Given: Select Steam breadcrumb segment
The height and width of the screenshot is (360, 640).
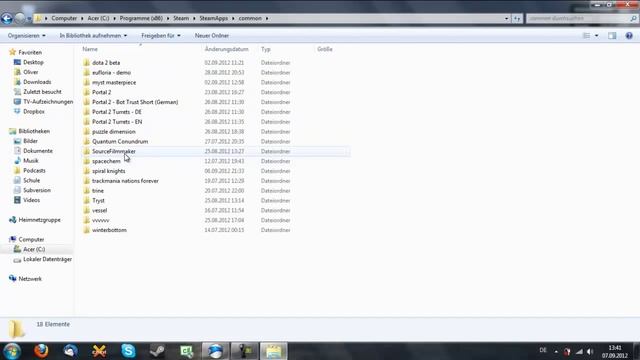Looking at the screenshot, I should (x=181, y=18).
